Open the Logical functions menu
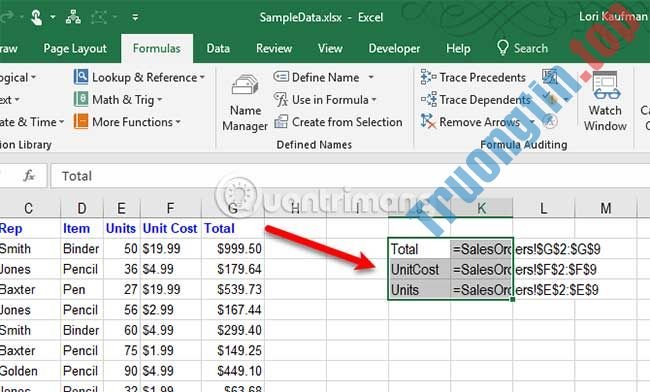 tap(18, 77)
